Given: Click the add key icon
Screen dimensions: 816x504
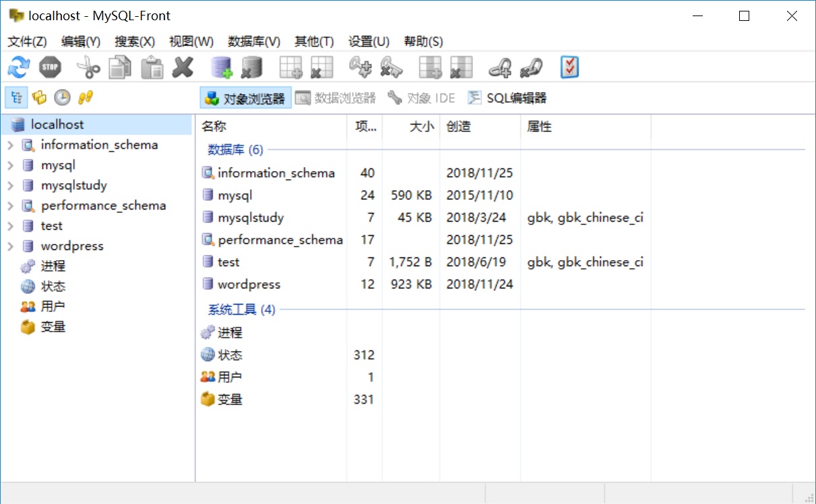Looking at the screenshot, I should 360,67.
